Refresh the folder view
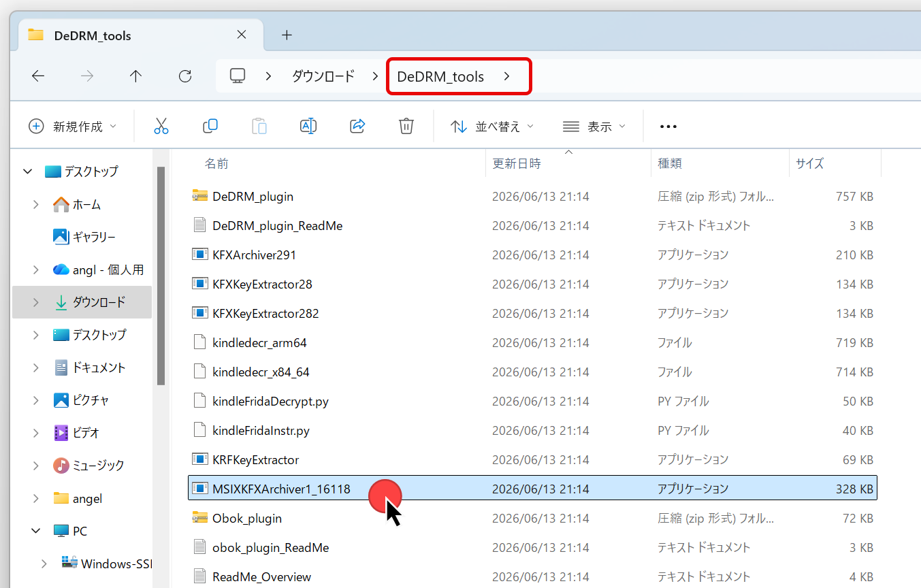 tap(185, 76)
